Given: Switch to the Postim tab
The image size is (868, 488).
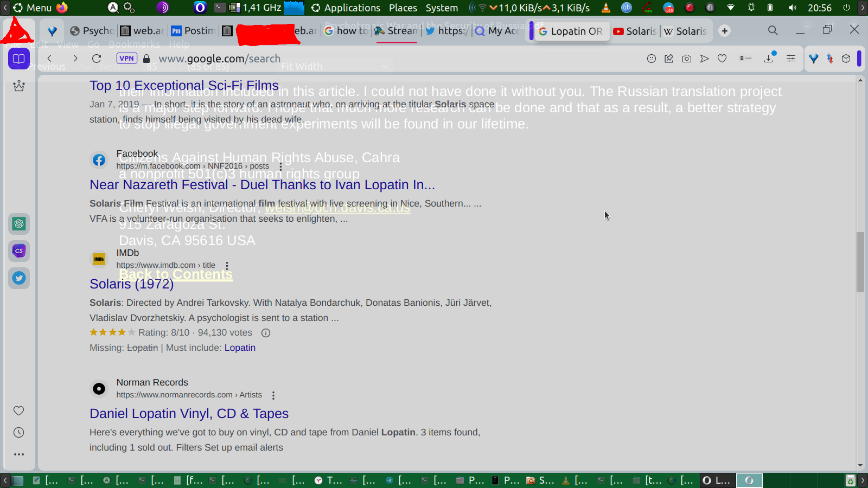Looking at the screenshot, I should (193, 31).
